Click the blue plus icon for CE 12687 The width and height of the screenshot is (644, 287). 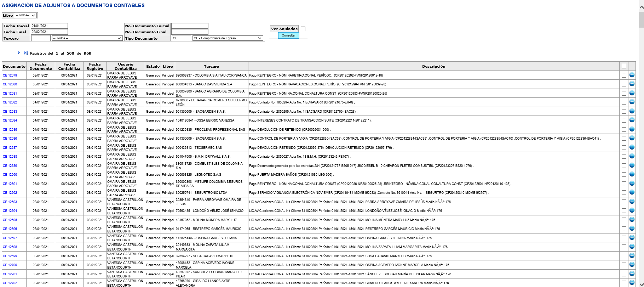[x=632, y=147]
